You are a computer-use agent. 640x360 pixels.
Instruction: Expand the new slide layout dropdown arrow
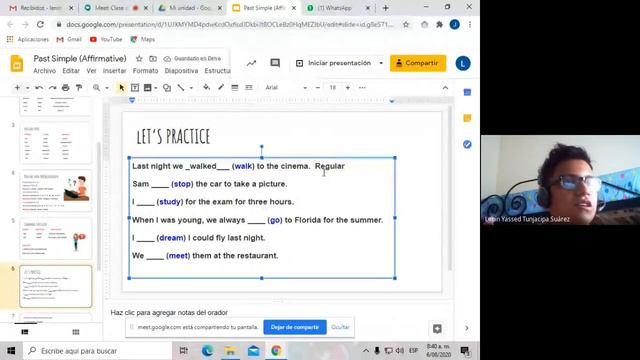pyautogui.click(x=27, y=88)
